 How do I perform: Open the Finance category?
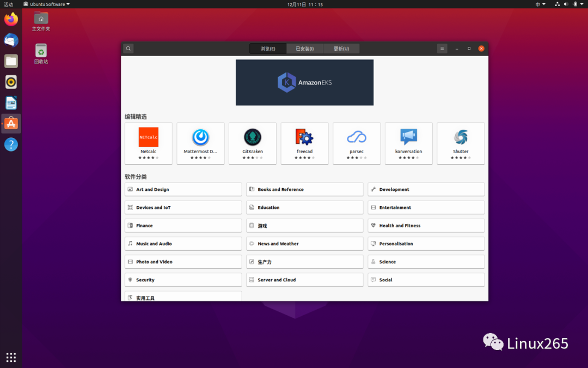coord(183,225)
